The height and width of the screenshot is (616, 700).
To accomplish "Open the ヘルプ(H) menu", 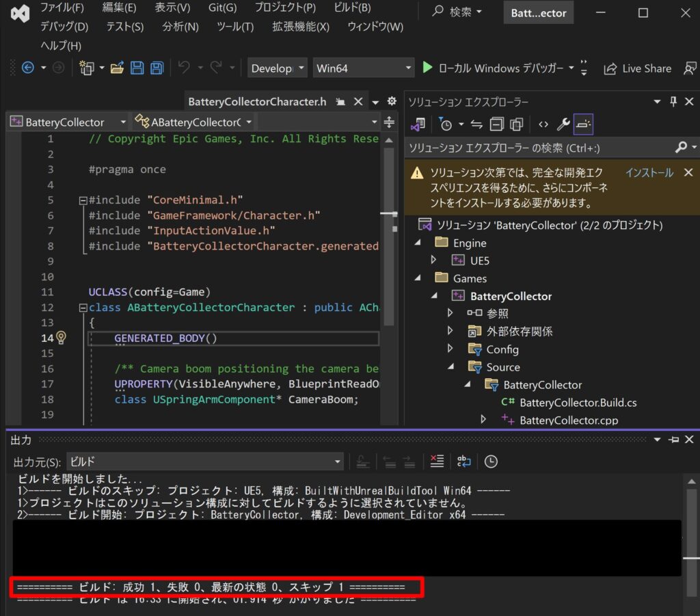I will coord(61,46).
